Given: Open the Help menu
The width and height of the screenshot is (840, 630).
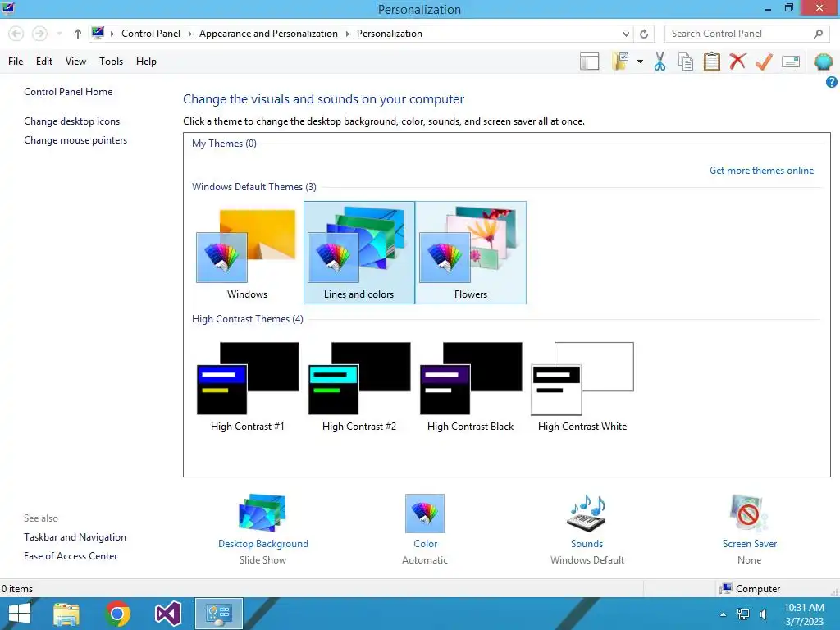Looking at the screenshot, I should coord(146,62).
